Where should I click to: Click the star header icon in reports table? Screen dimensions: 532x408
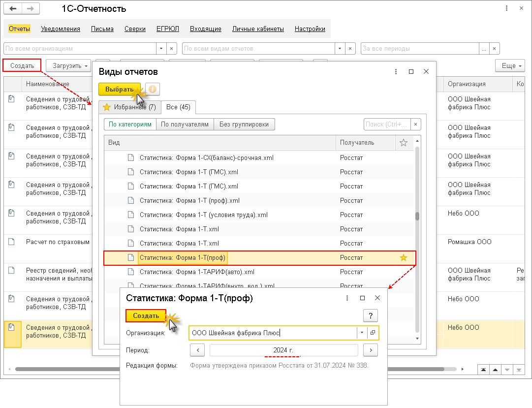(x=403, y=143)
